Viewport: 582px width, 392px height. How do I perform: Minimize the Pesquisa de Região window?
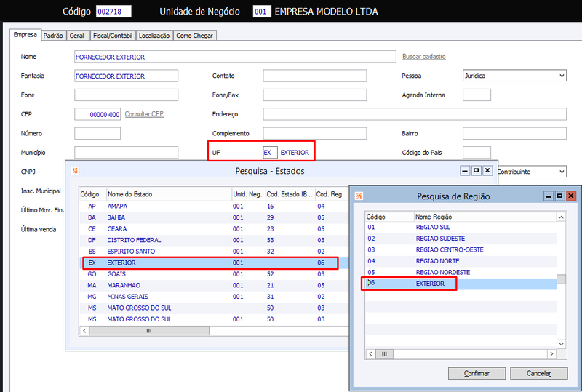(x=549, y=196)
